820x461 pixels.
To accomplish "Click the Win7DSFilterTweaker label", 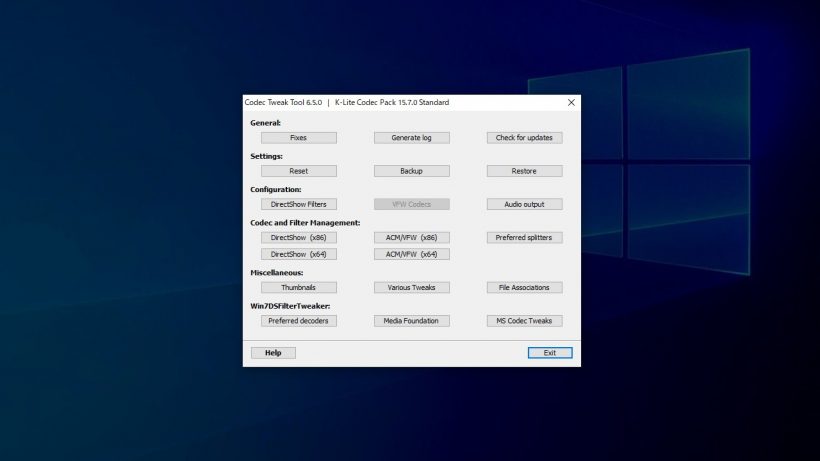I will tap(290, 306).
